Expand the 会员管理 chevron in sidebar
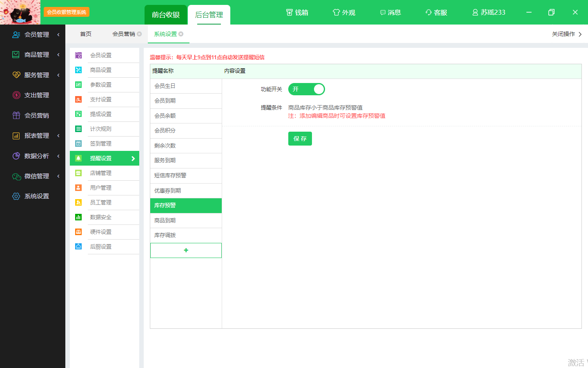 coord(58,35)
